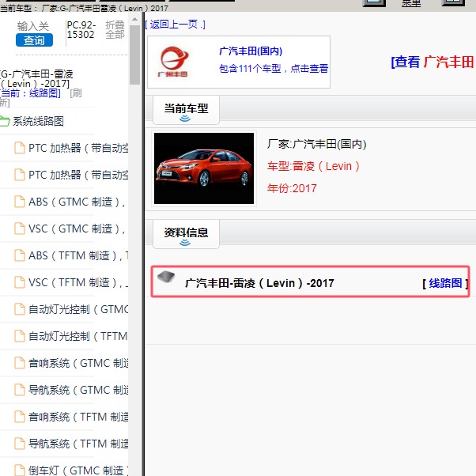The height and width of the screenshot is (476, 476).
Task: Click the red Levin car thumbnail
Action: click(x=204, y=168)
